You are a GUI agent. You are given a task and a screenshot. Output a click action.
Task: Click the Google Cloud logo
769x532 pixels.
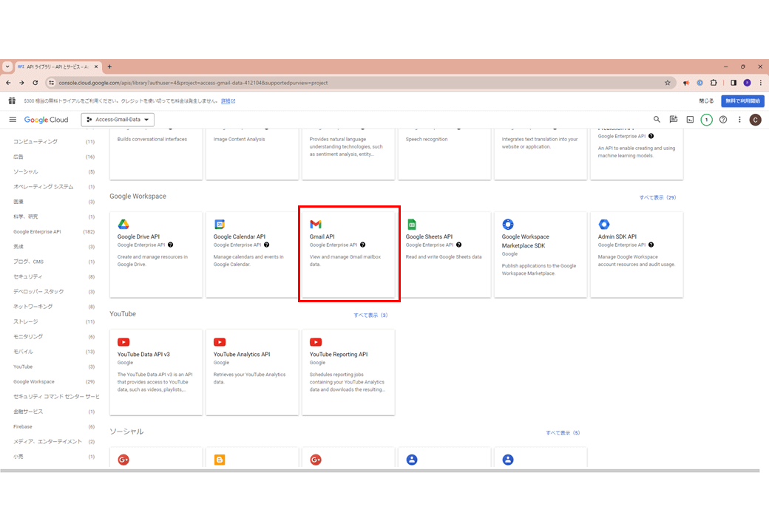(46, 120)
